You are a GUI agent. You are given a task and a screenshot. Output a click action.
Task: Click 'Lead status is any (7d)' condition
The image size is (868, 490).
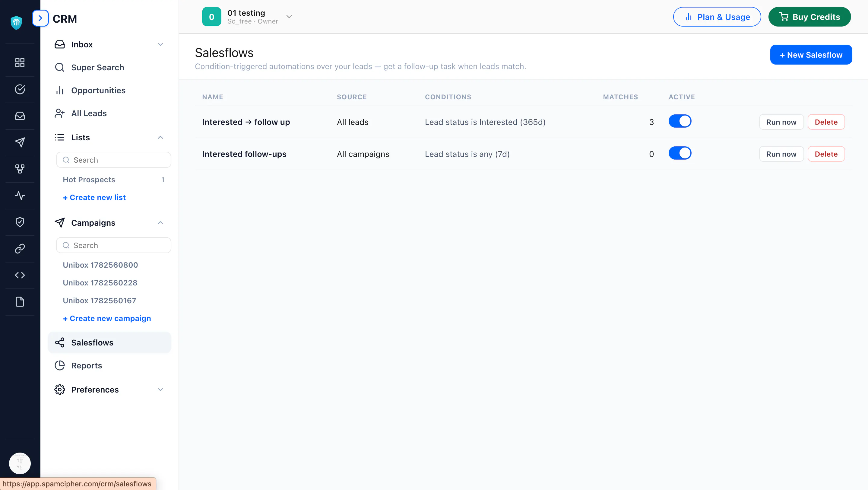[467, 154]
